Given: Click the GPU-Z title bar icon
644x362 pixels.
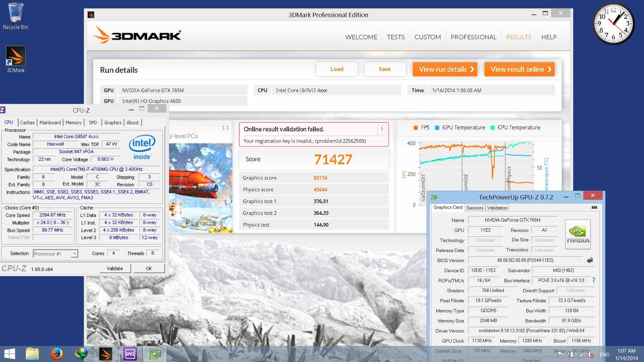Looking at the screenshot, I should pyautogui.click(x=434, y=197).
